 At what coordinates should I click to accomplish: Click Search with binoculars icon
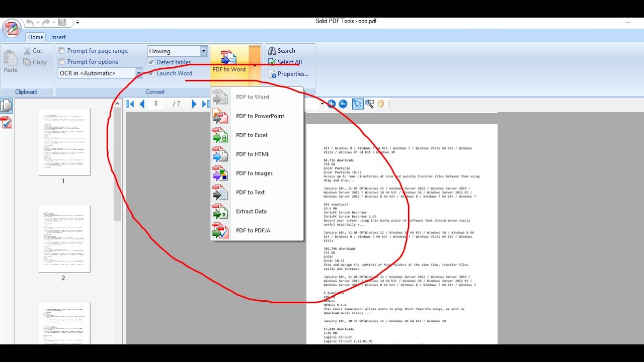point(282,51)
